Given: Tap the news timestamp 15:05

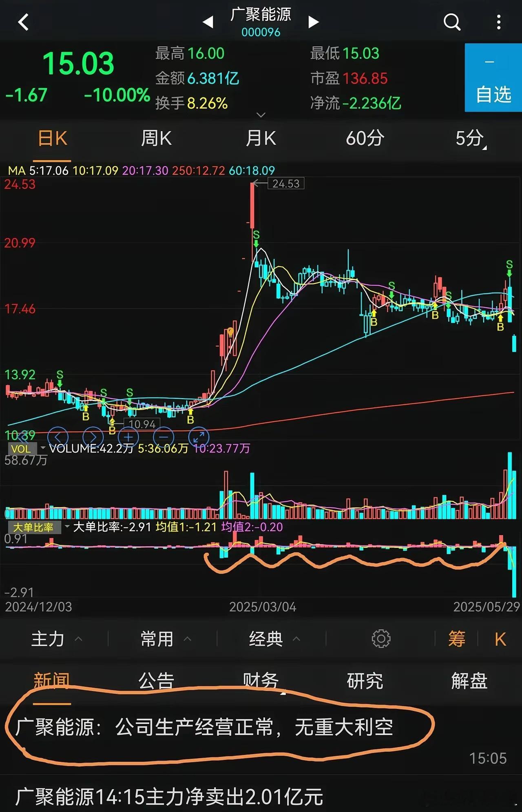Looking at the screenshot, I should point(488,759).
